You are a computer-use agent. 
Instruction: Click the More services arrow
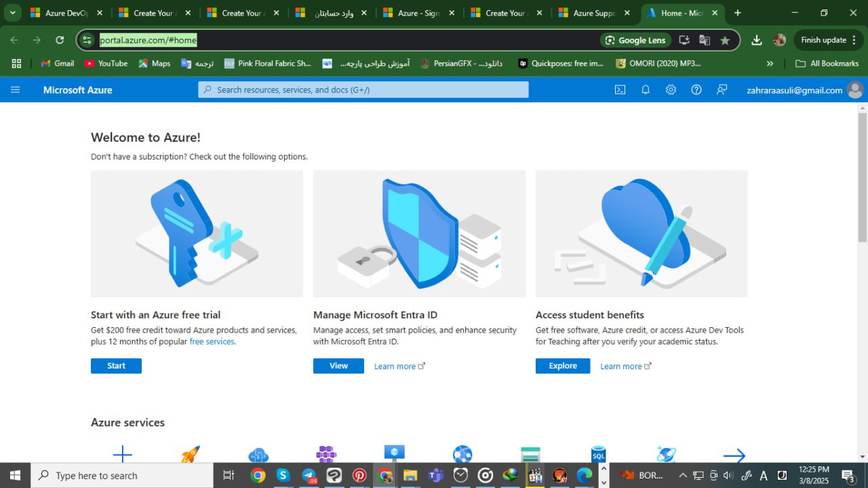(734, 455)
